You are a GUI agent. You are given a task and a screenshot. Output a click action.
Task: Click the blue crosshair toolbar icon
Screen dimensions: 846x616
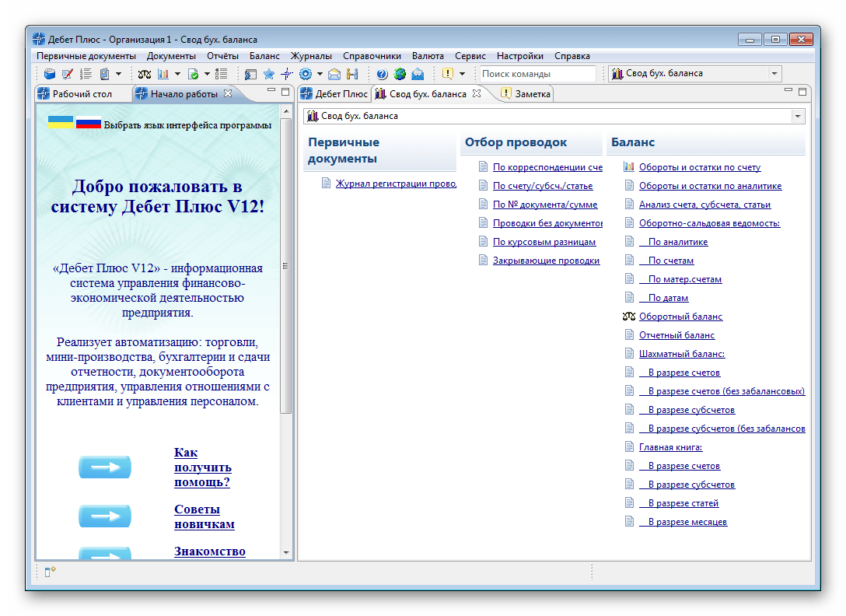click(287, 74)
